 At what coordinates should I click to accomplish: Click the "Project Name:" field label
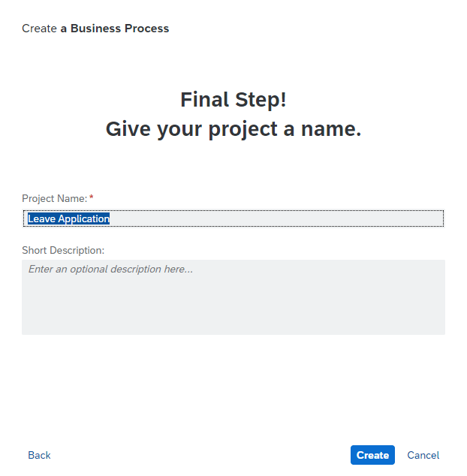[x=54, y=198]
